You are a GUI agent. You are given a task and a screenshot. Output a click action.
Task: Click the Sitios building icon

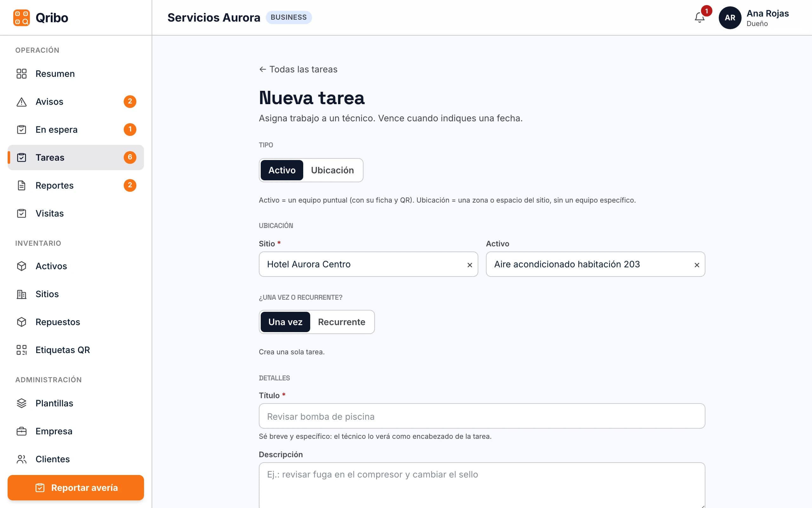point(22,294)
